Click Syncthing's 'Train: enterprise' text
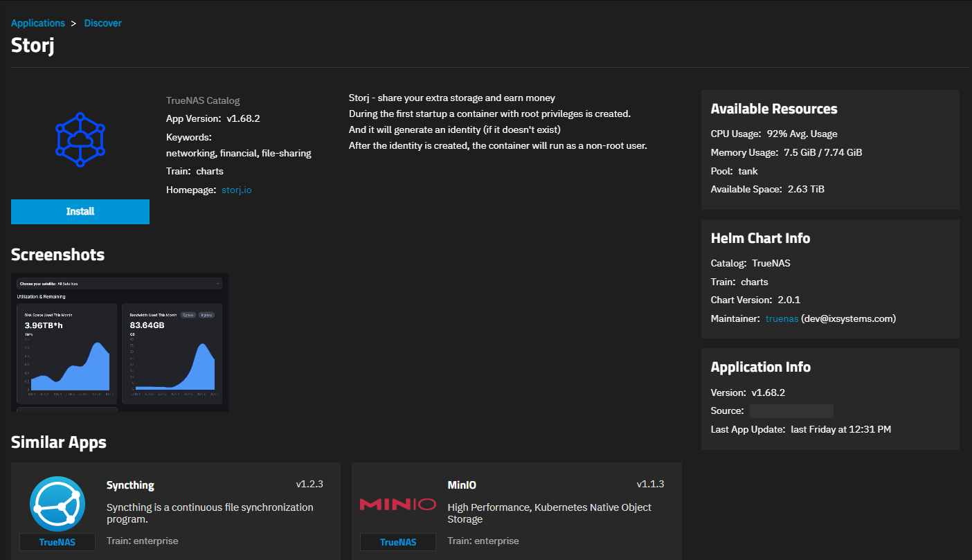The image size is (972, 560). 143,541
